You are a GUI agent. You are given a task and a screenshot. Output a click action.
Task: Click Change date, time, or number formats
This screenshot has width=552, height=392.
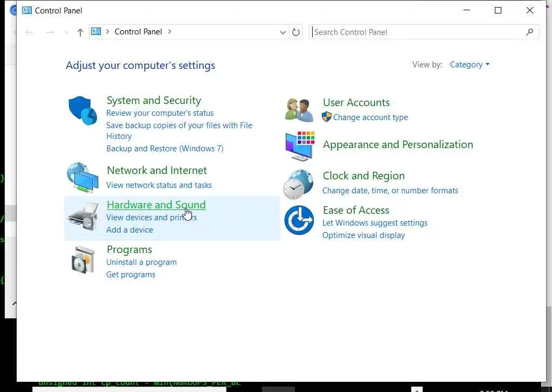click(x=390, y=190)
